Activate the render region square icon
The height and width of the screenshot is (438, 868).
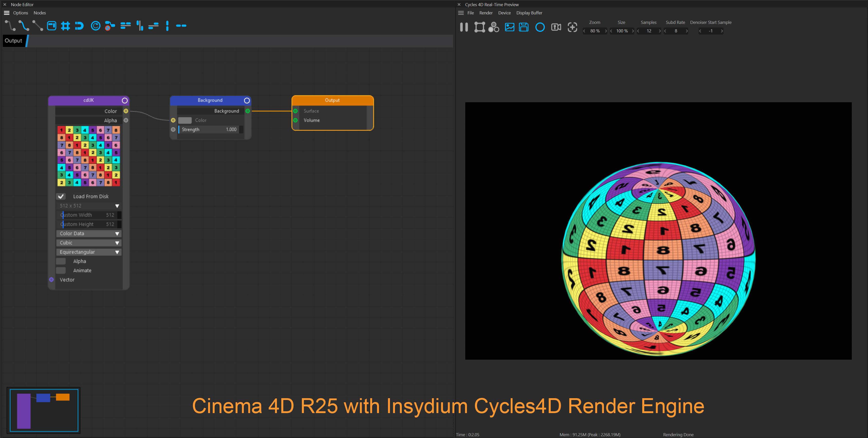tap(480, 27)
